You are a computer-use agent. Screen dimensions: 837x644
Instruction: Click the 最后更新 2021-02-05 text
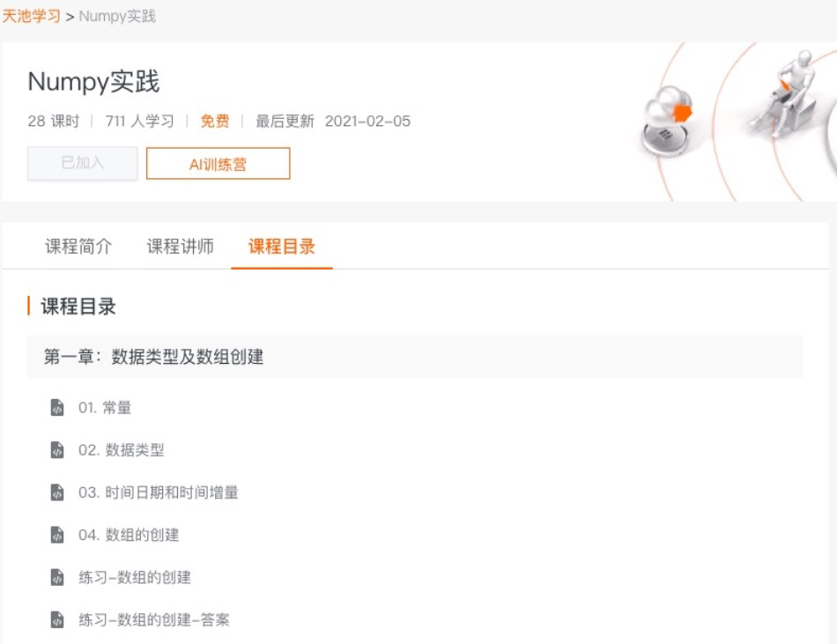pyautogui.click(x=333, y=121)
